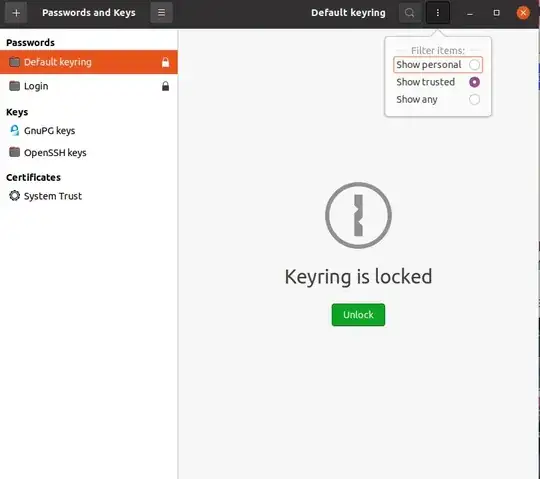Click the Certificates section heading
Viewport: 540px width, 479px height.
coord(33,177)
